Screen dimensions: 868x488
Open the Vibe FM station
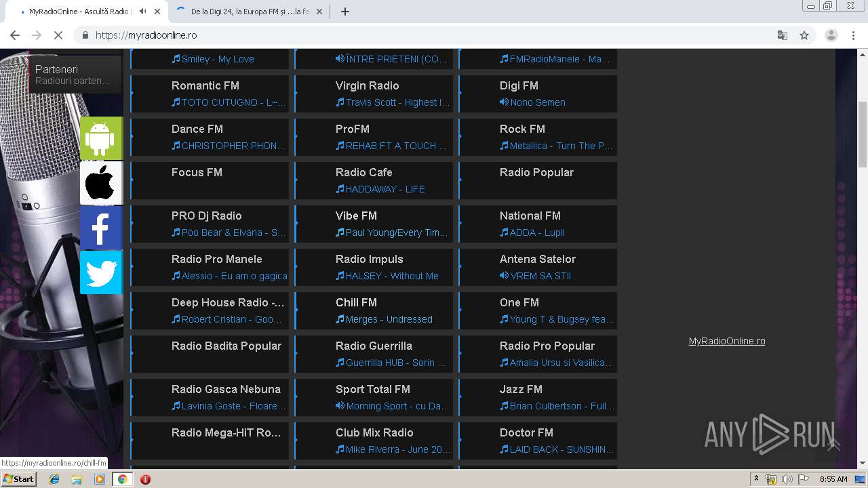point(374,224)
